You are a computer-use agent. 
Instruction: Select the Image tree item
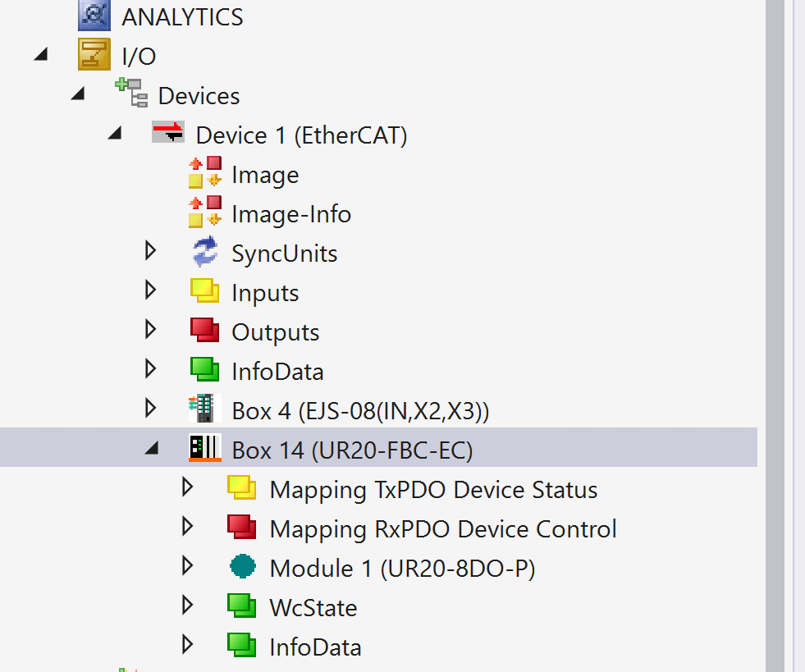pos(265,175)
